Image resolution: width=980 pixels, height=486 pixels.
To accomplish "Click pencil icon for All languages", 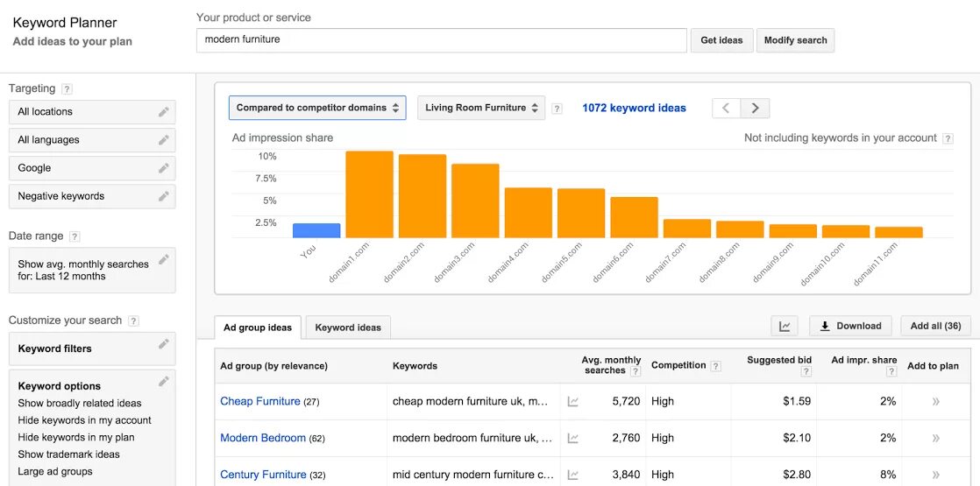I will click(163, 140).
